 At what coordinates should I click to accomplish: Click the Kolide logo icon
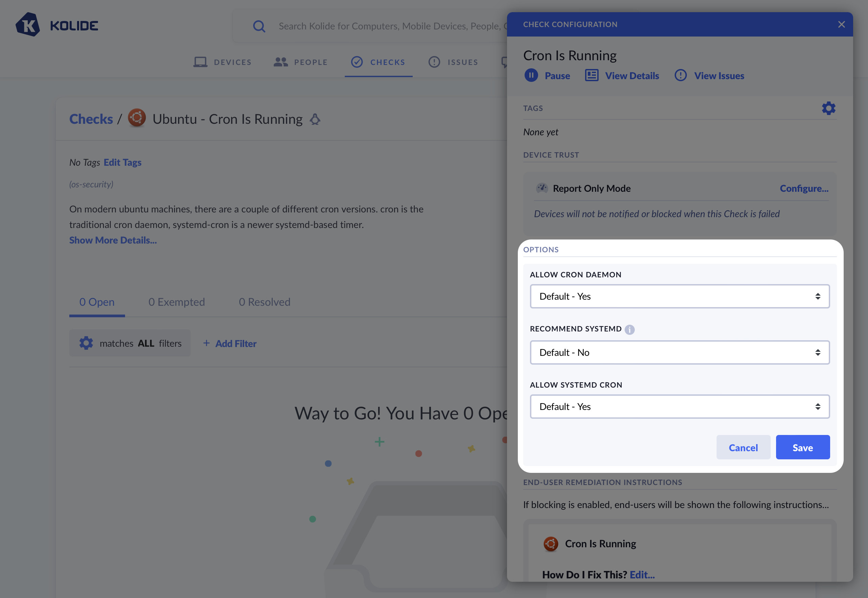click(28, 25)
